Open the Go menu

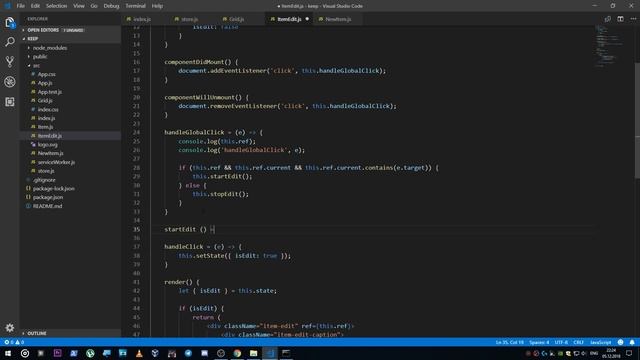click(x=94, y=6)
